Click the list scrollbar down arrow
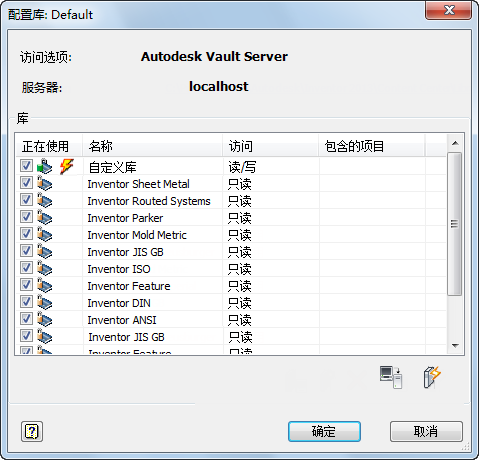The height and width of the screenshot is (460, 479). 455,346
